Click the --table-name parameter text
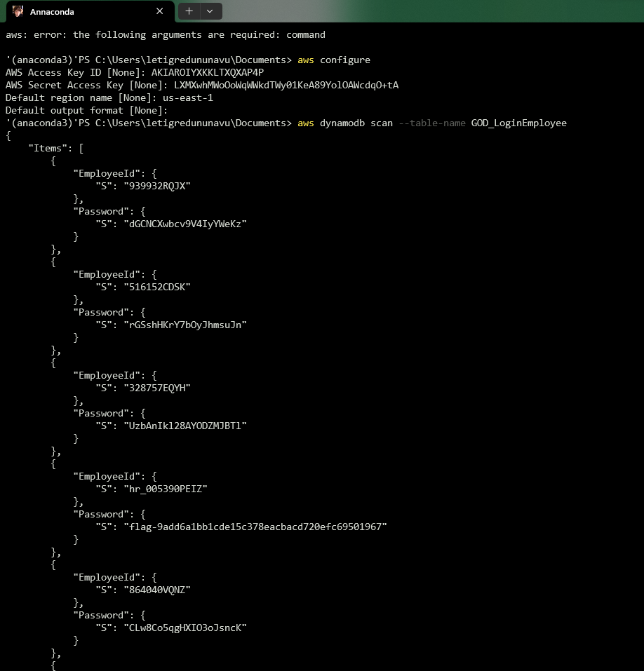This screenshot has height=671, width=644. (431, 123)
